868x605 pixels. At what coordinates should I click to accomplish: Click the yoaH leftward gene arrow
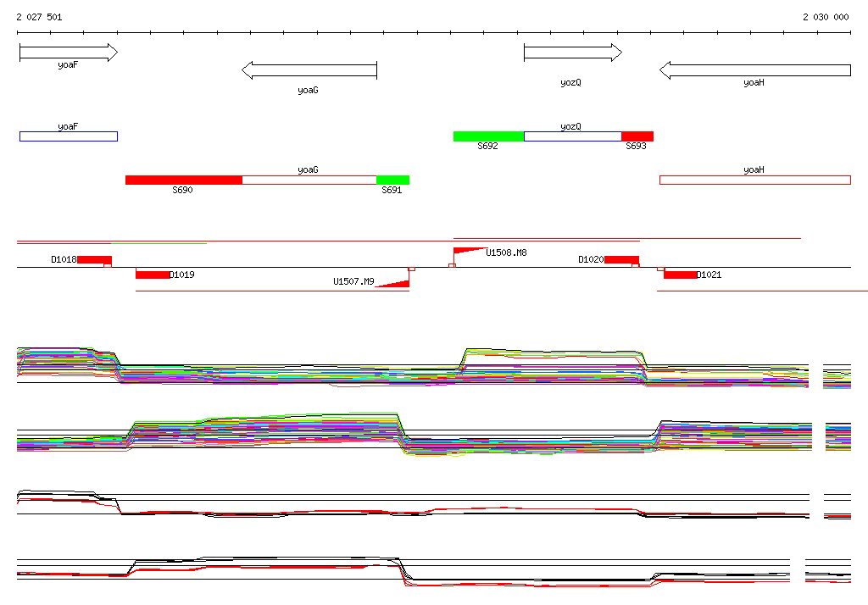pos(755,70)
